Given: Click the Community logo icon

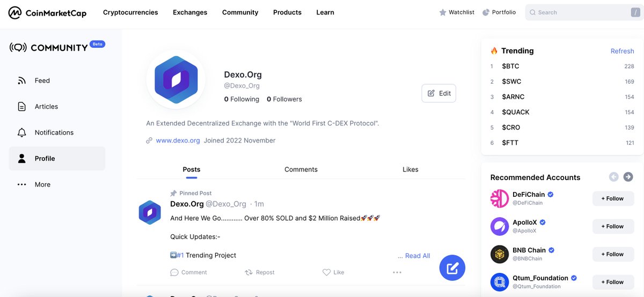Looking at the screenshot, I should [18, 48].
